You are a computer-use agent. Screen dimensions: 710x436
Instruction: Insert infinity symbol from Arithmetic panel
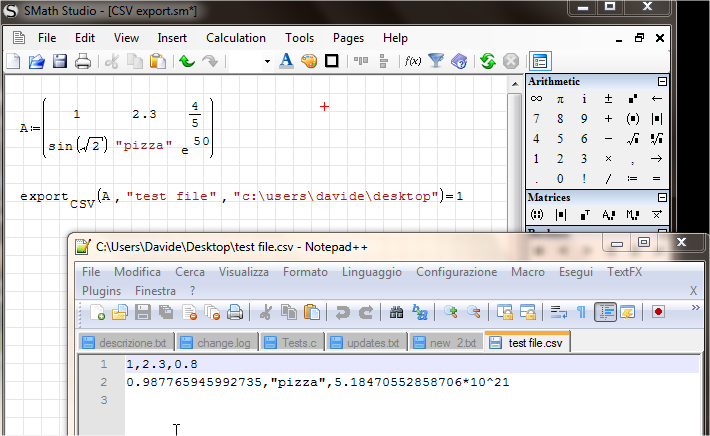tap(536, 99)
